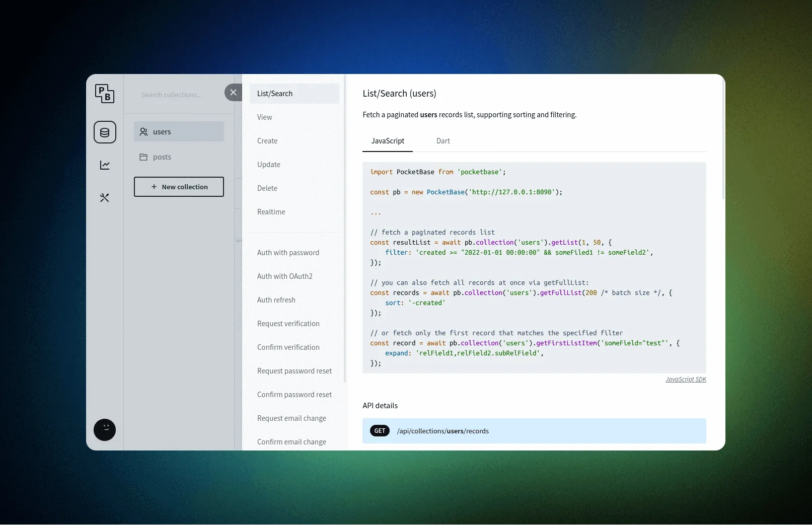Click the filter: 'created >= code line

coord(519,253)
